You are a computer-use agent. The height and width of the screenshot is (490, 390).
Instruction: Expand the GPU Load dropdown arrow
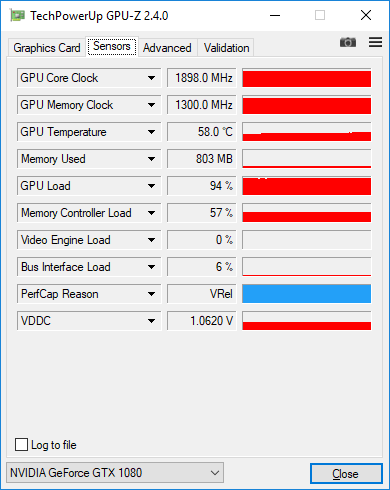[x=151, y=186]
